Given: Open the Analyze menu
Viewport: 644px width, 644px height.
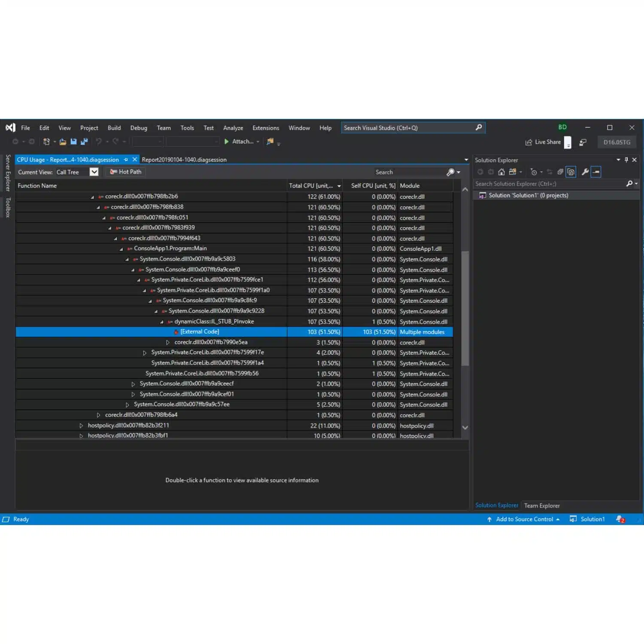Looking at the screenshot, I should coord(233,128).
